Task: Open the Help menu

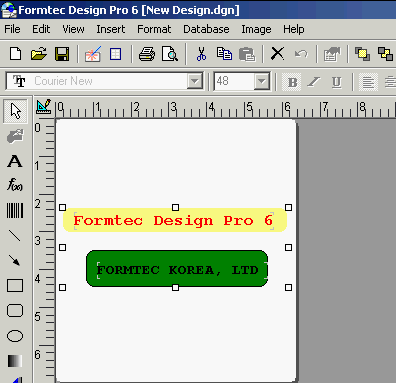Action: pyautogui.click(x=294, y=29)
